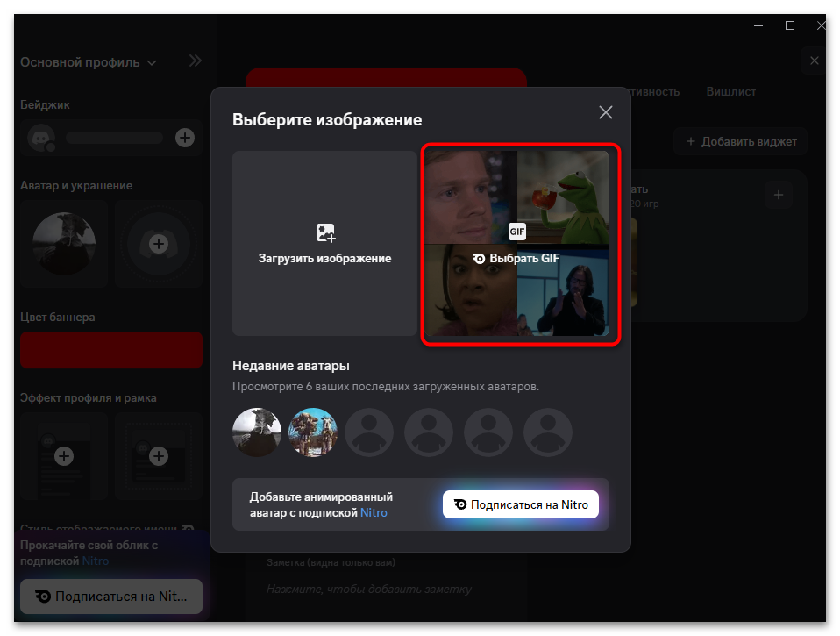The width and height of the screenshot is (840, 636).
Task: Click the plus icon on the games widget
Action: coord(779,195)
